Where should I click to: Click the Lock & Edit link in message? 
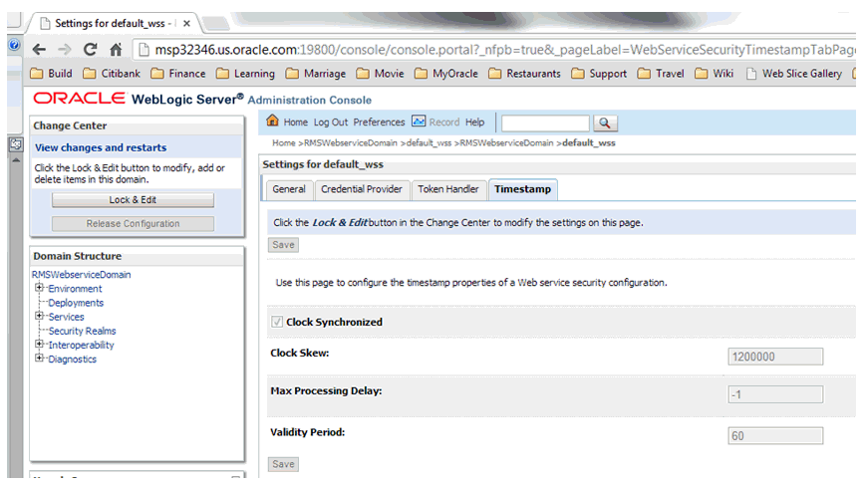pyautogui.click(x=340, y=223)
